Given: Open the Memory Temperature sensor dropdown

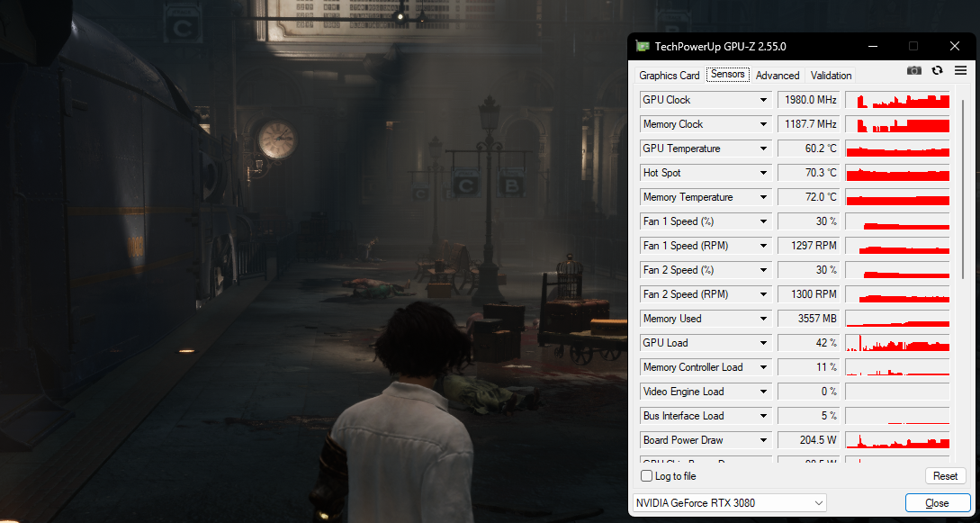Looking at the screenshot, I should [x=764, y=197].
